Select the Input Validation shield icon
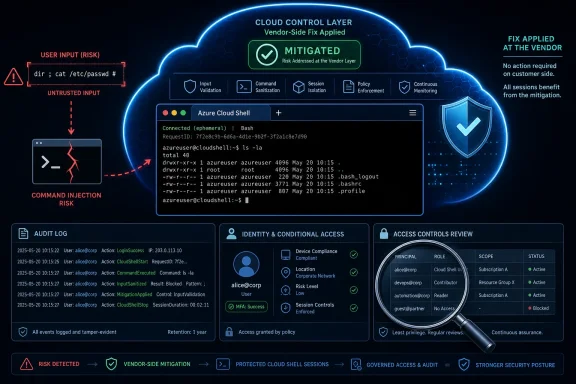576x384 pixels. click(190, 87)
